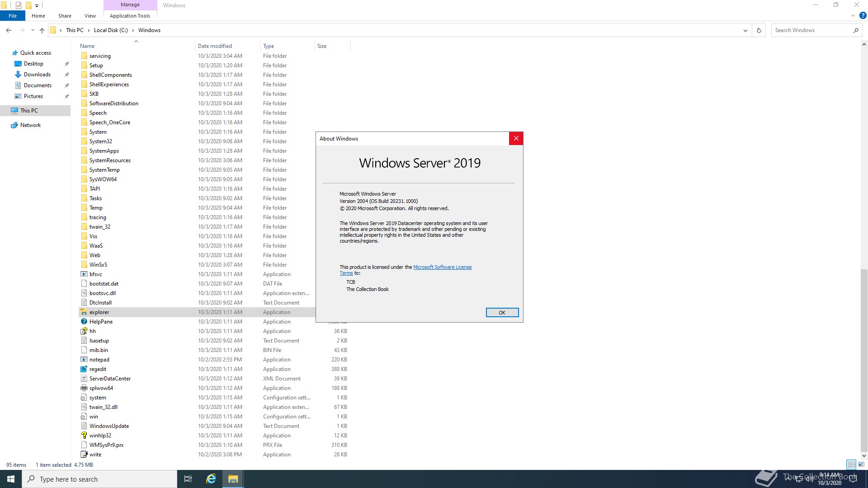Click the ServerDataCenter XML file icon

84,379
